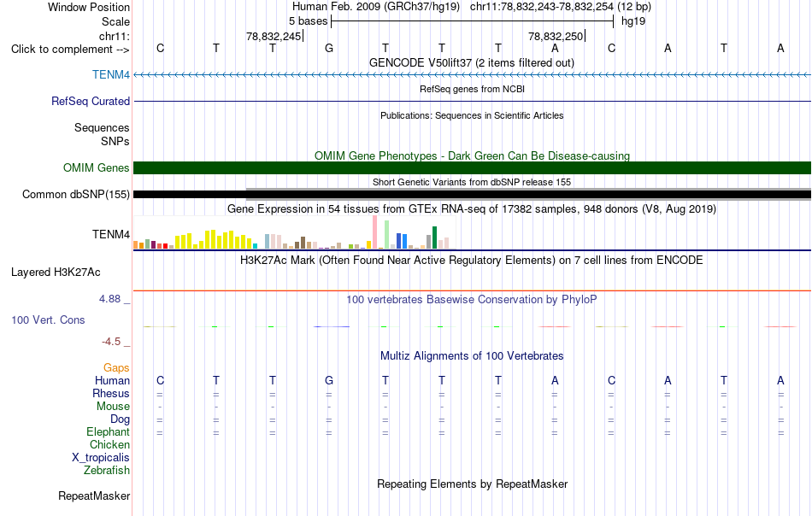This screenshot has height=516, width=812.
Task: Click the Zebrafish species label
Action: pyautogui.click(x=107, y=471)
